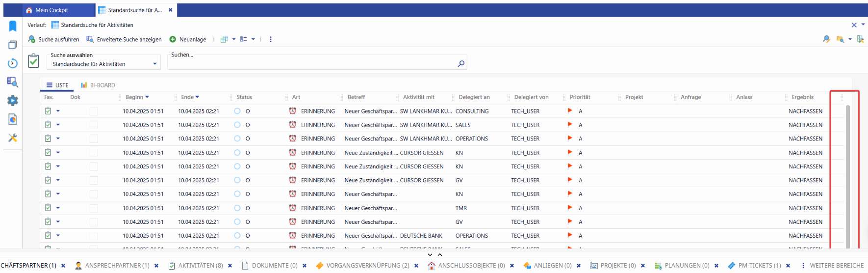Click the wrench and screwdriver tools icon
The height and width of the screenshot is (273, 868).
point(13,138)
